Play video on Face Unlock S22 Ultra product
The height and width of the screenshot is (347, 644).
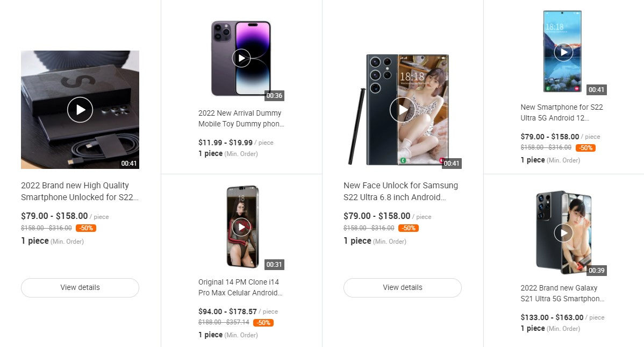tap(403, 110)
